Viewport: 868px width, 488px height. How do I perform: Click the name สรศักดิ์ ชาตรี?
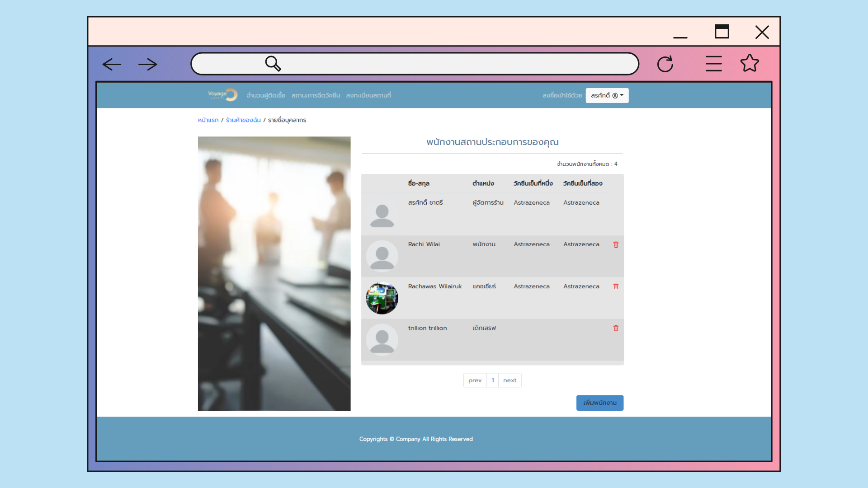(x=425, y=202)
